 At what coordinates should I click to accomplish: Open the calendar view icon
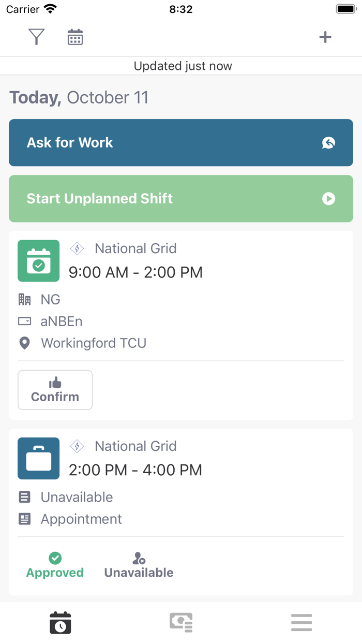[75, 37]
